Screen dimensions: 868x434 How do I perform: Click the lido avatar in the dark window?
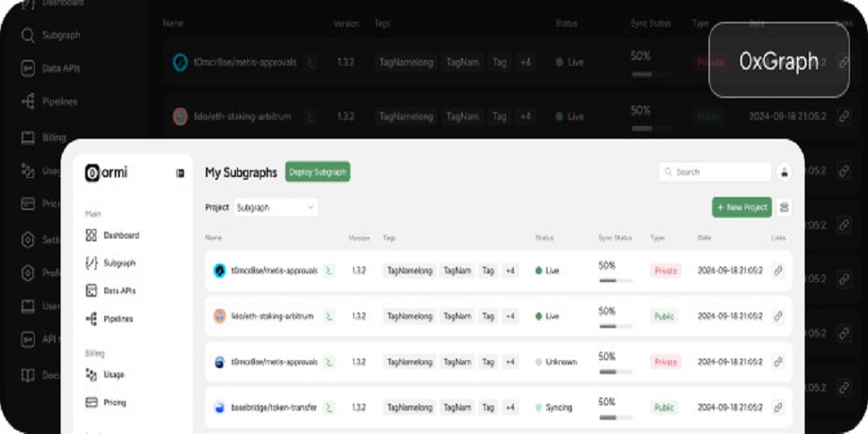tap(181, 117)
